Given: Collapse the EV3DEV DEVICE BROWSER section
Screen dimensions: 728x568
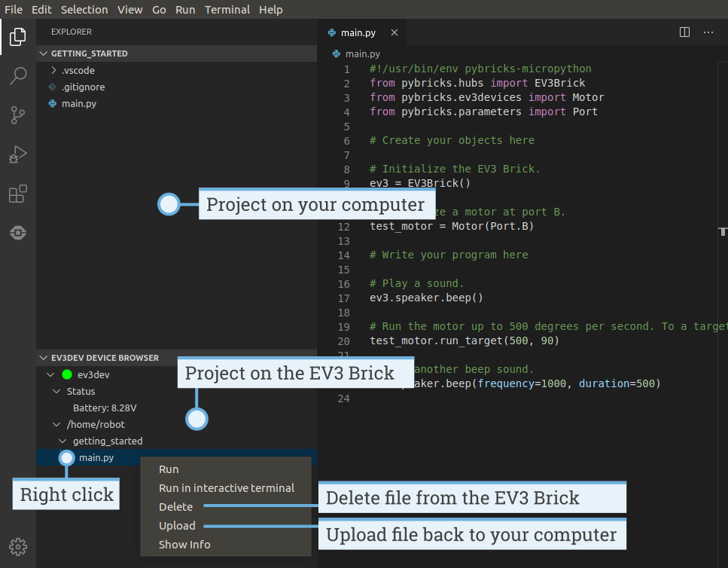Looking at the screenshot, I should tap(104, 358).
